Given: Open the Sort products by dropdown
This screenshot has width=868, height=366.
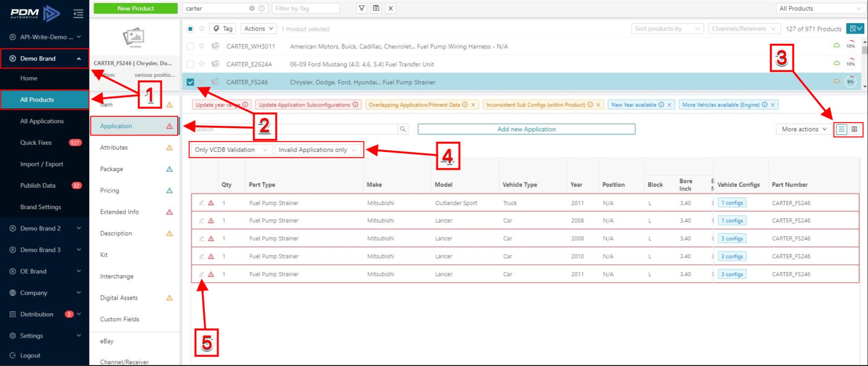Looking at the screenshot, I should (x=667, y=29).
